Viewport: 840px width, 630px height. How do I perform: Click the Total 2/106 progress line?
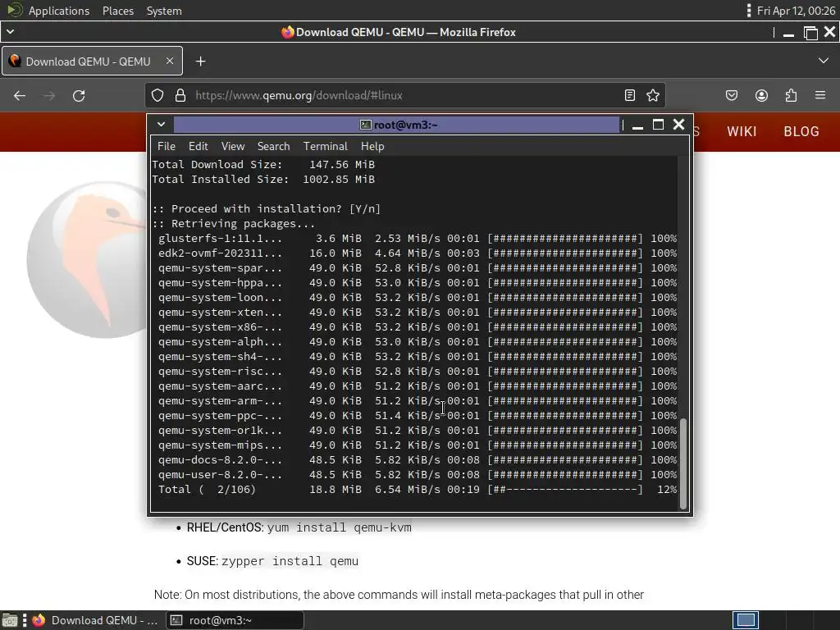[417, 489]
